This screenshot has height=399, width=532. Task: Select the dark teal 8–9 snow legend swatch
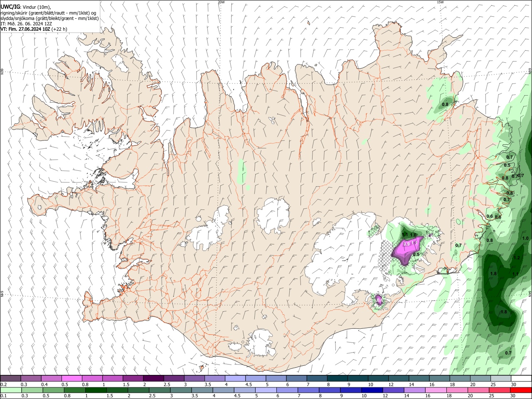337,378
